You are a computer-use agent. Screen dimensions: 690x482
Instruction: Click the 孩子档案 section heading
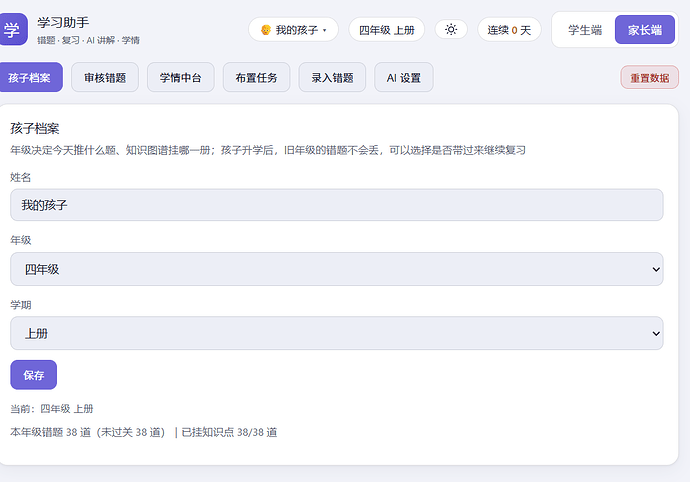pyautogui.click(x=35, y=129)
